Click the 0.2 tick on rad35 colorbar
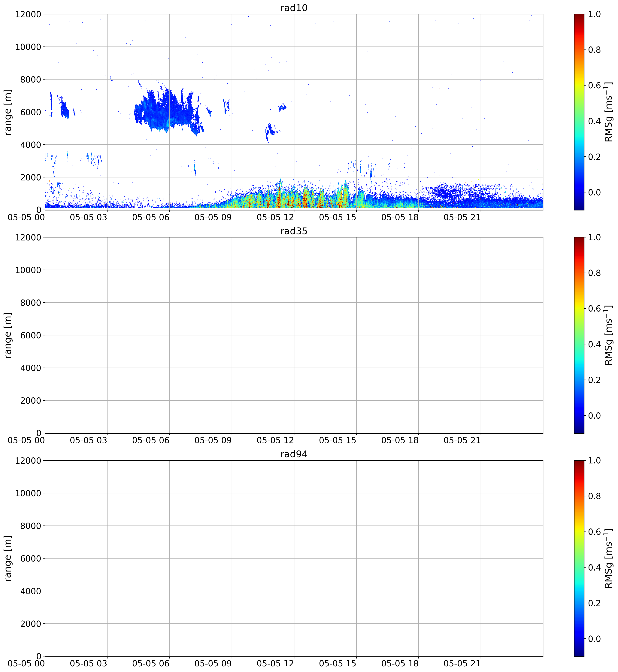Image resolution: width=618 pixels, height=672 pixels. pyautogui.click(x=595, y=380)
